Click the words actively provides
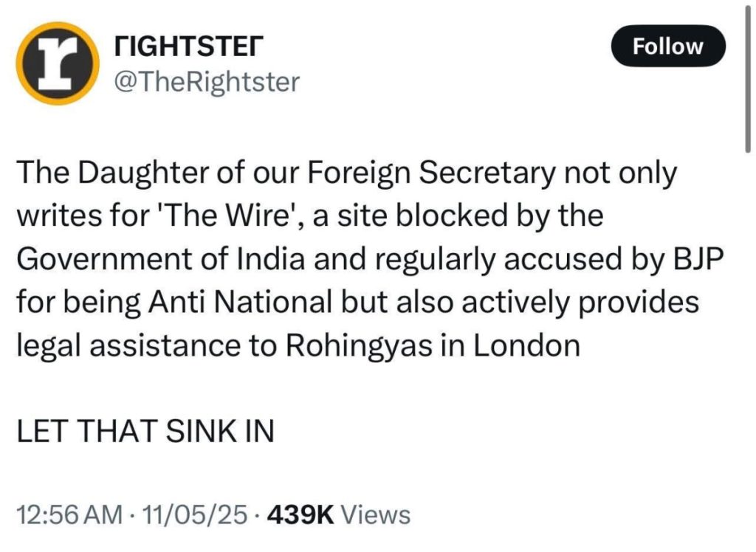 coord(577,303)
